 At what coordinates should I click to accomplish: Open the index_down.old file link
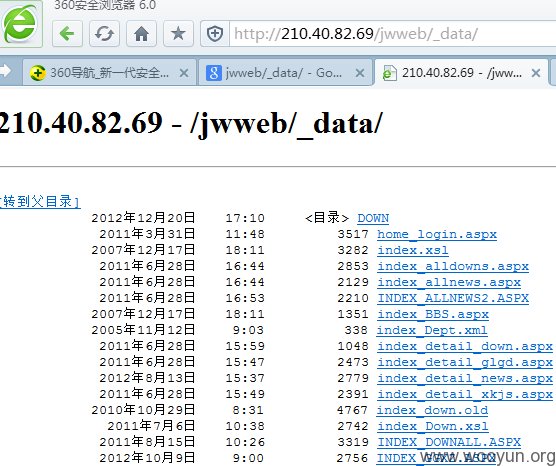pyautogui.click(x=432, y=410)
